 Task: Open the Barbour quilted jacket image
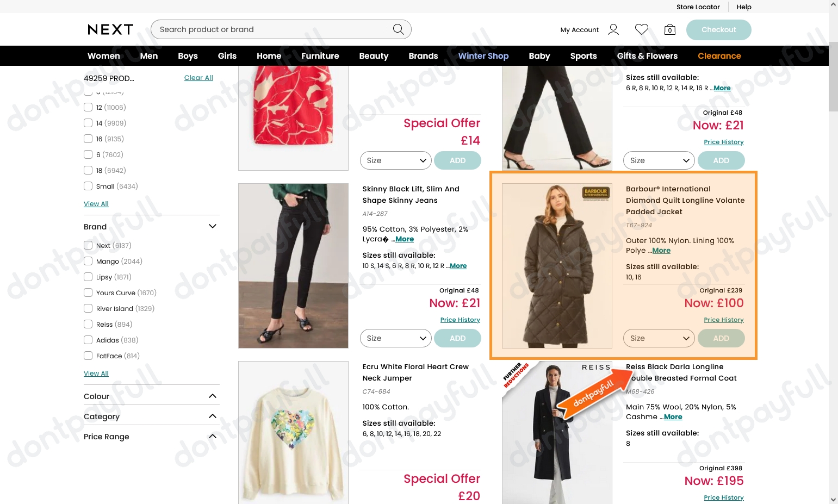pos(557,266)
